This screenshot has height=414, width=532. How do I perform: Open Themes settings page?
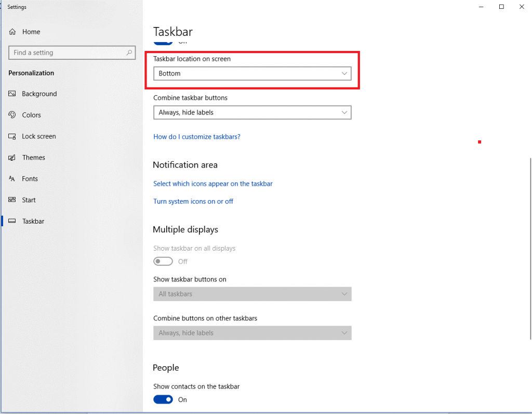(x=72, y=158)
